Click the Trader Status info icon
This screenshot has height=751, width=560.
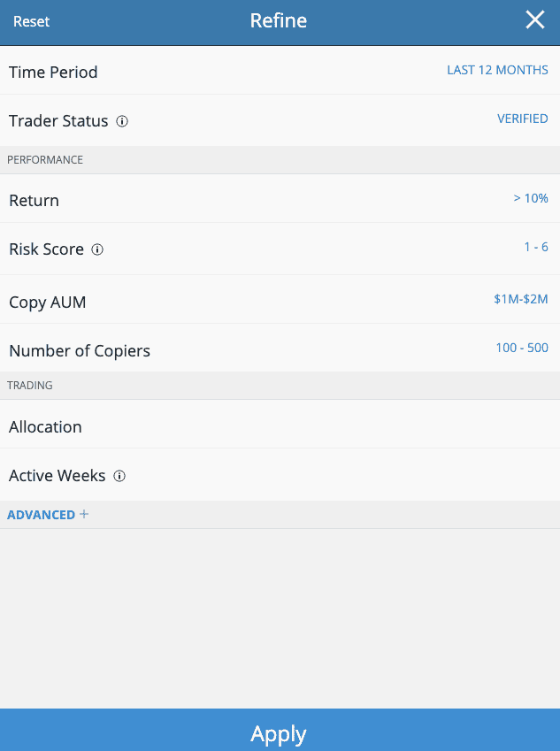122,121
